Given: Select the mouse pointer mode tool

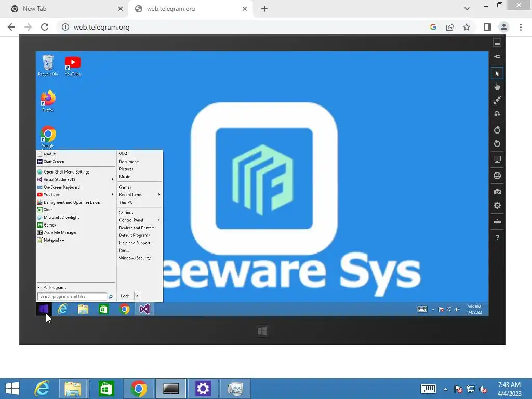Looking at the screenshot, I should [497, 74].
